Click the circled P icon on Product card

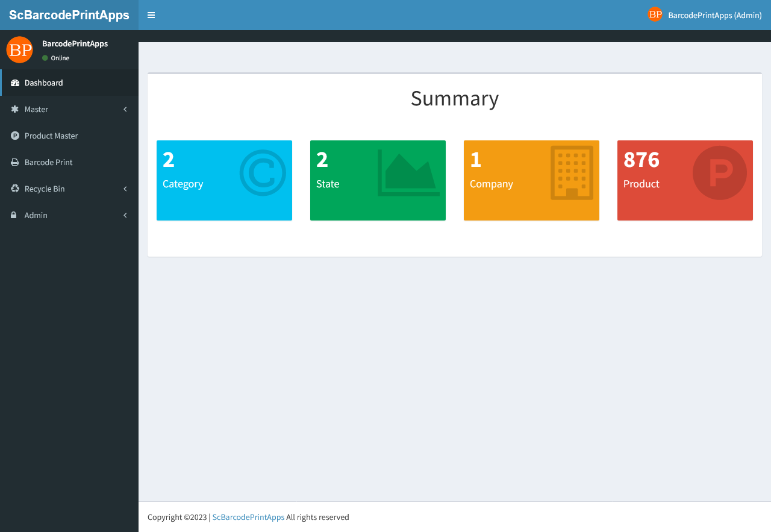click(719, 173)
